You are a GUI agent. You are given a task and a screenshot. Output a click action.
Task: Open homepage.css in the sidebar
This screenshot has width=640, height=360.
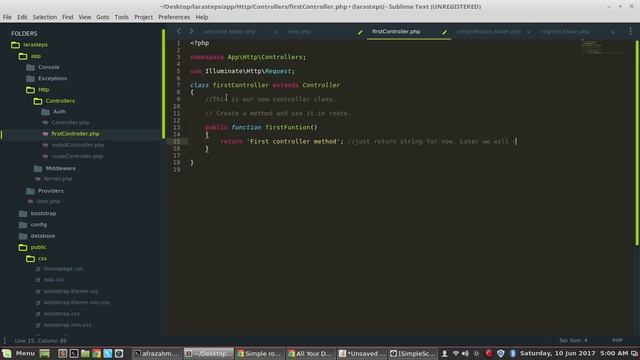pyautogui.click(x=63, y=269)
